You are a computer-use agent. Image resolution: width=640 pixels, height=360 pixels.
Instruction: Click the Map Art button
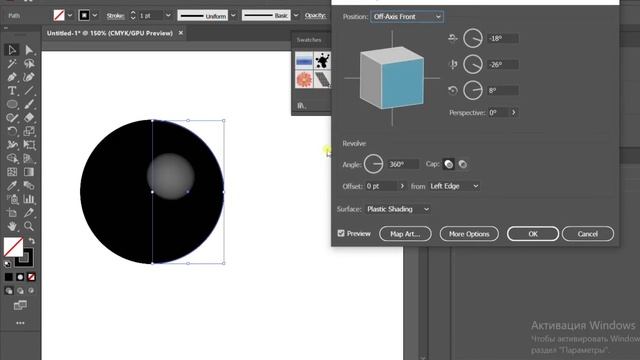pos(405,234)
